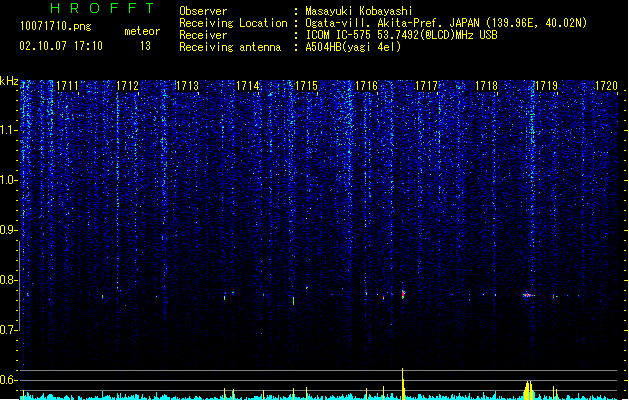The height and width of the screenshot is (400, 629).
Task: Click the long red echo before 1719
Action: [528, 295]
